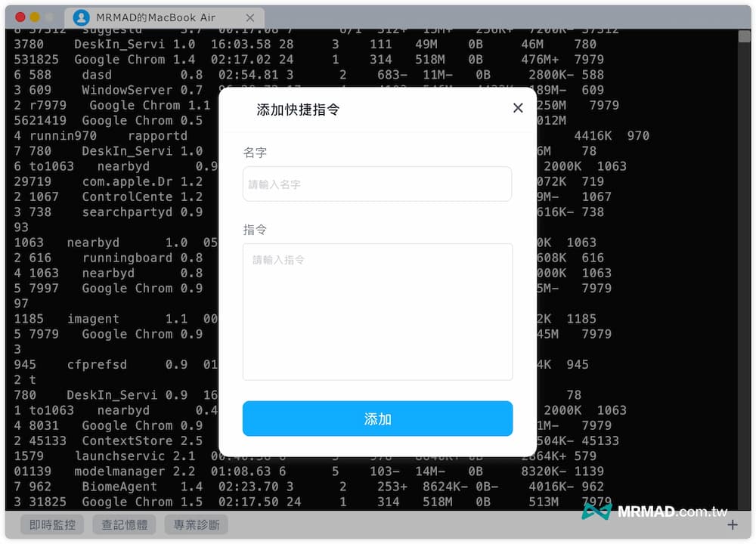Open the 查記憶體 panel
The width and height of the screenshot is (756, 544).
[x=123, y=524]
